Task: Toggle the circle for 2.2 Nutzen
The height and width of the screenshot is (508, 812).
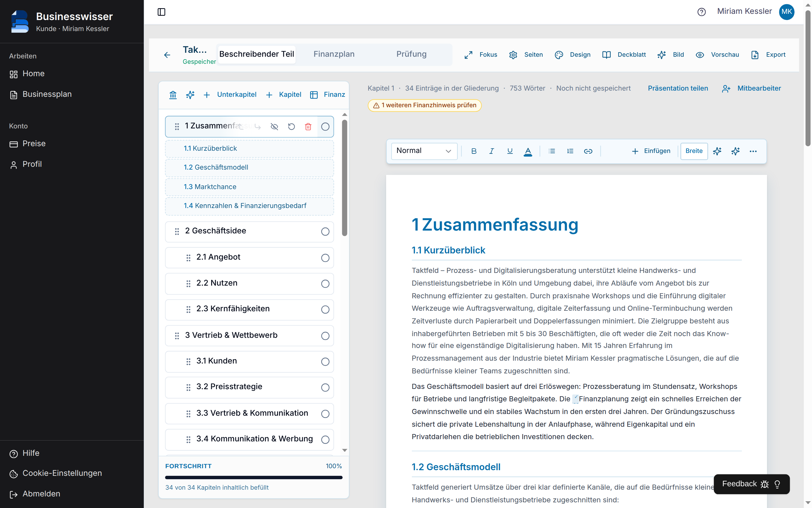Action: coord(325,284)
